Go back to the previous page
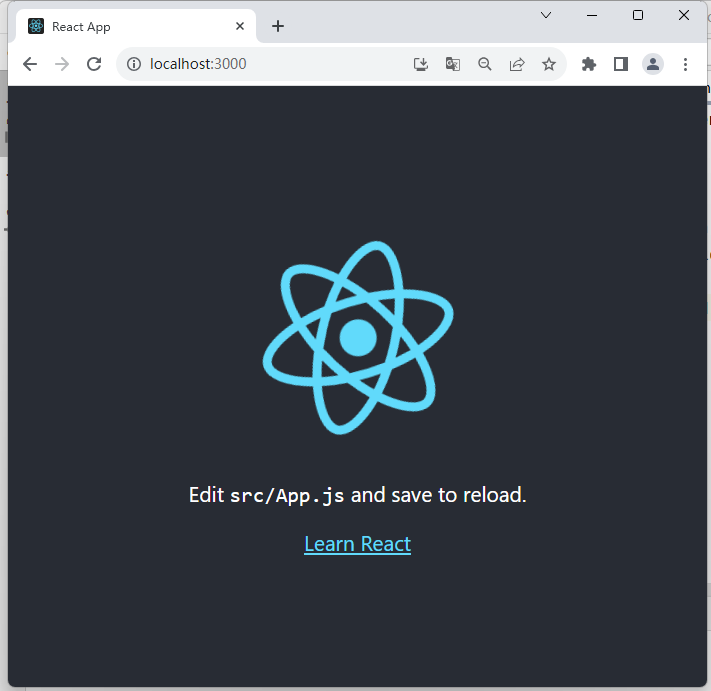The width and height of the screenshot is (711, 691). (x=30, y=64)
